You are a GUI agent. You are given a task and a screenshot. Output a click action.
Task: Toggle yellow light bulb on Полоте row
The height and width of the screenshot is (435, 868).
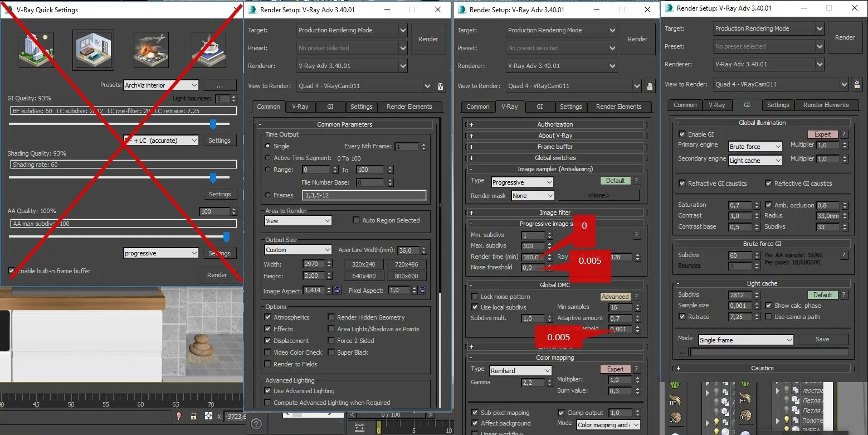(787, 419)
